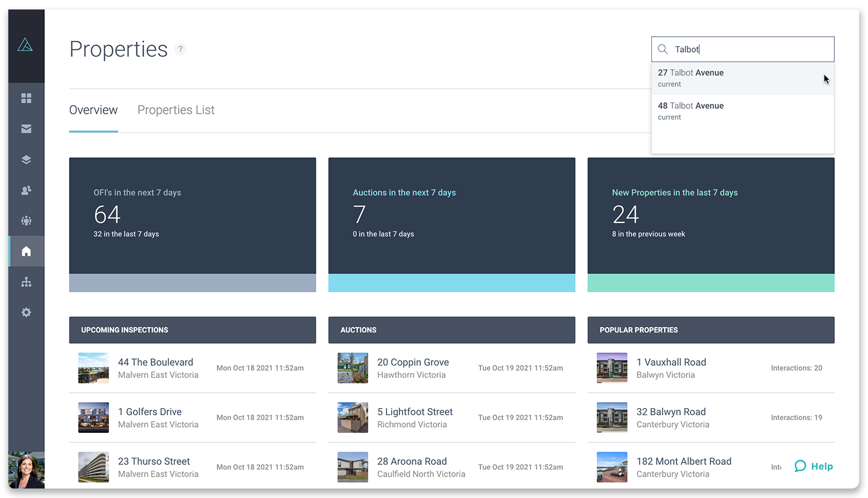Viewport: 868px width, 498px height.
Task: Click the 28 Aroona Road thumbnail
Action: (353, 467)
